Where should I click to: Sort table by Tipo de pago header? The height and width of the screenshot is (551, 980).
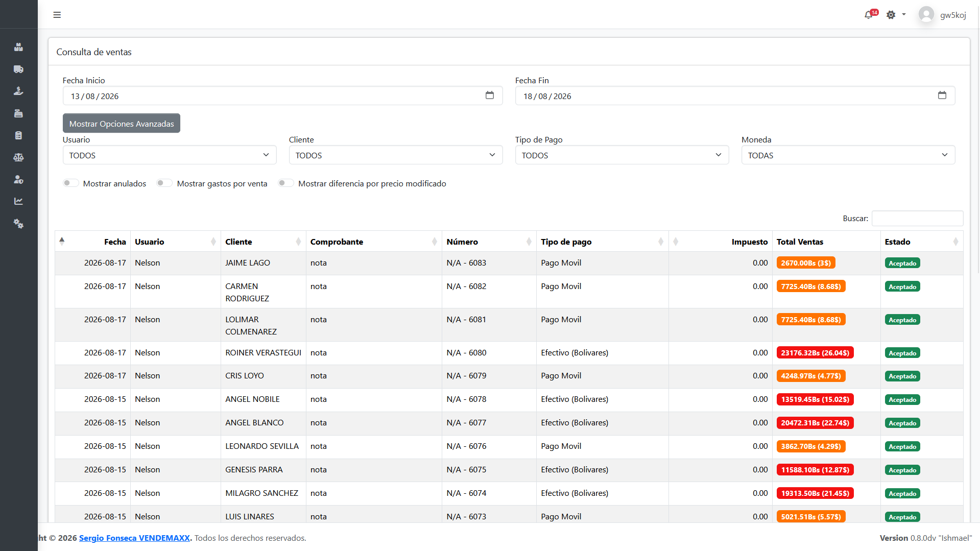pyautogui.click(x=603, y=242)
